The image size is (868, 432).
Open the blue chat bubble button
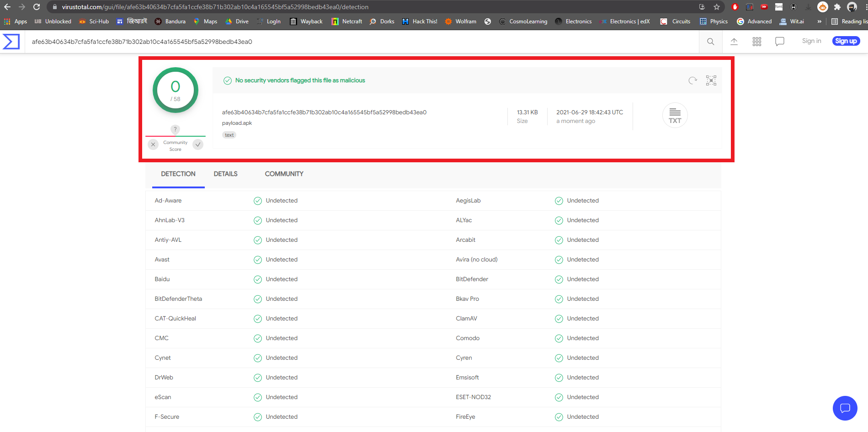click(845, 408)
